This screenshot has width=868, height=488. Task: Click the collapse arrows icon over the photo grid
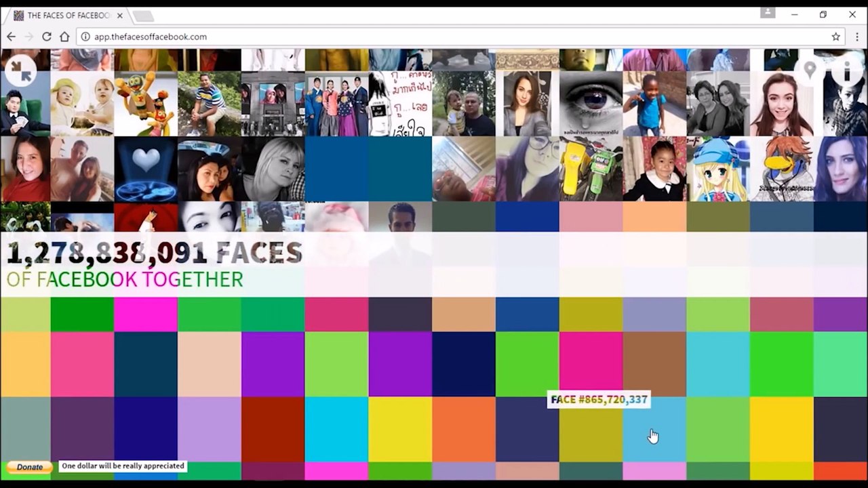point(21,70)
